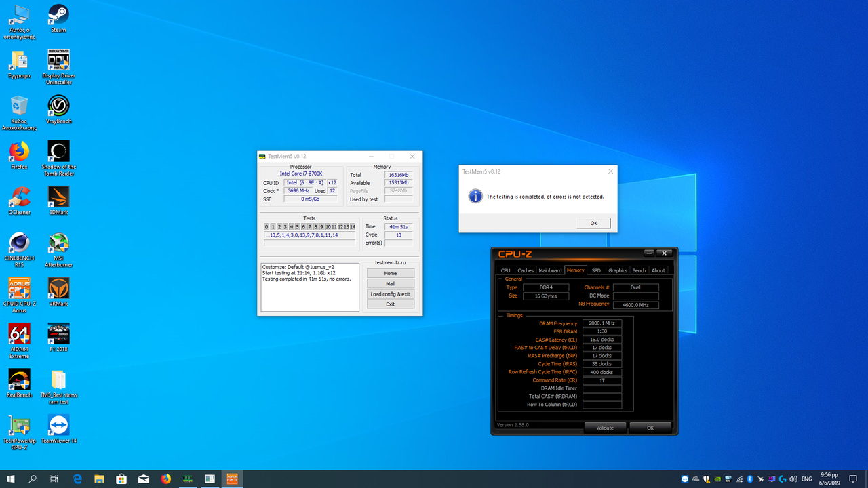
Task: Open the Windows Start menu
Action: coord(11,479)
